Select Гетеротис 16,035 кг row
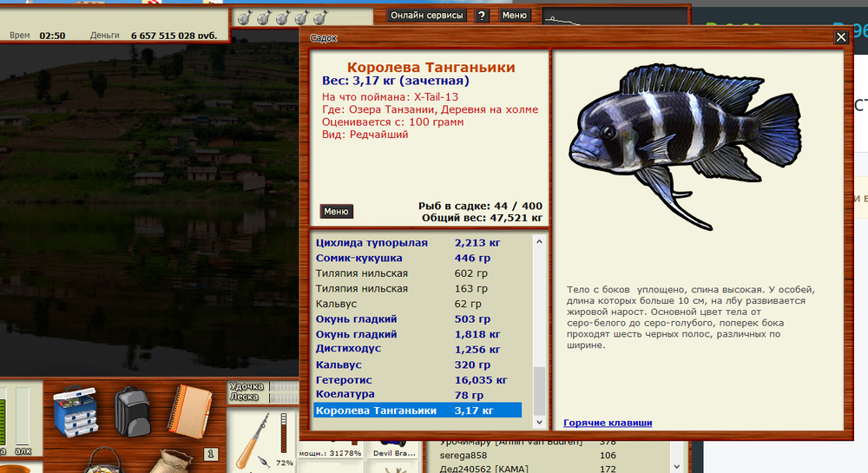 click(418, 380)
